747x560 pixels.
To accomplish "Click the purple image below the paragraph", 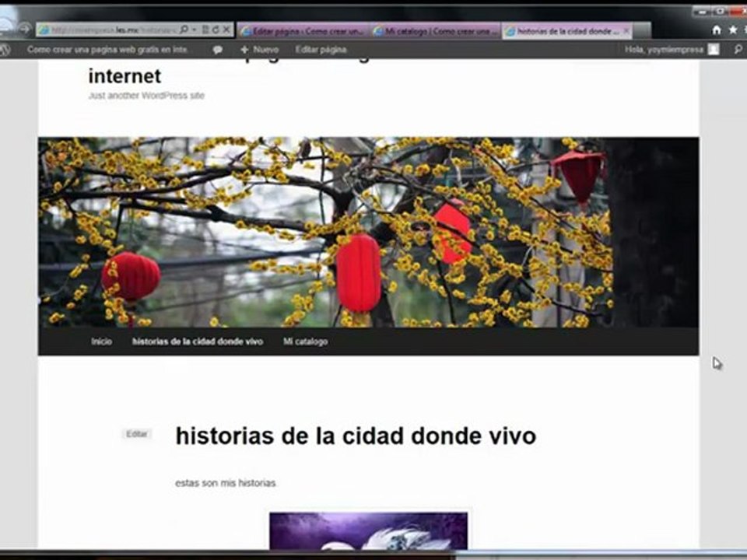I will (368, 531).
